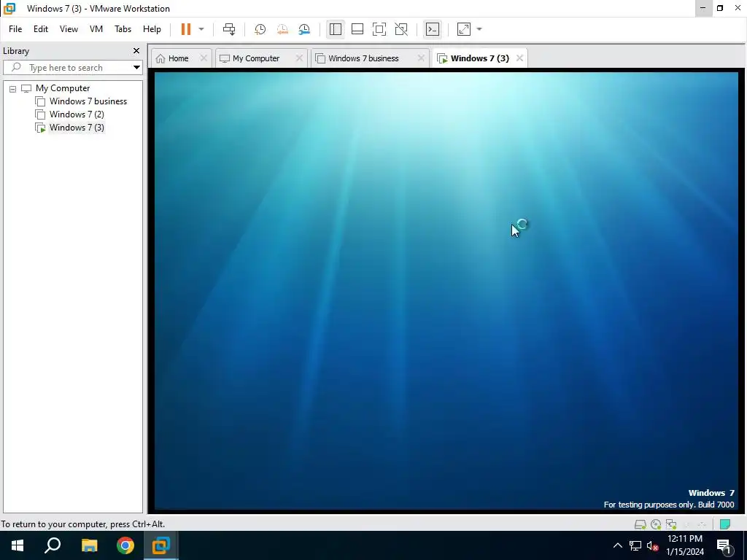This screenshot has height=560, width=747.
Task: Close the My Computer tab
Action: (299, 58)
